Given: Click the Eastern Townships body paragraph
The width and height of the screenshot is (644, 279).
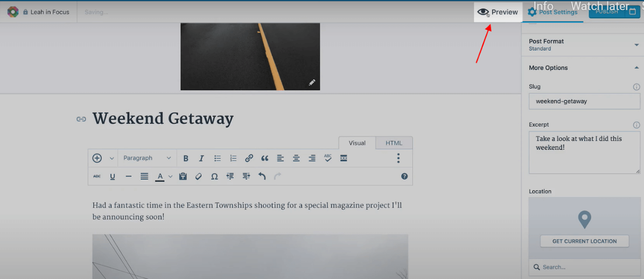Looking at the screenshot, I should [x=247, y=211].
